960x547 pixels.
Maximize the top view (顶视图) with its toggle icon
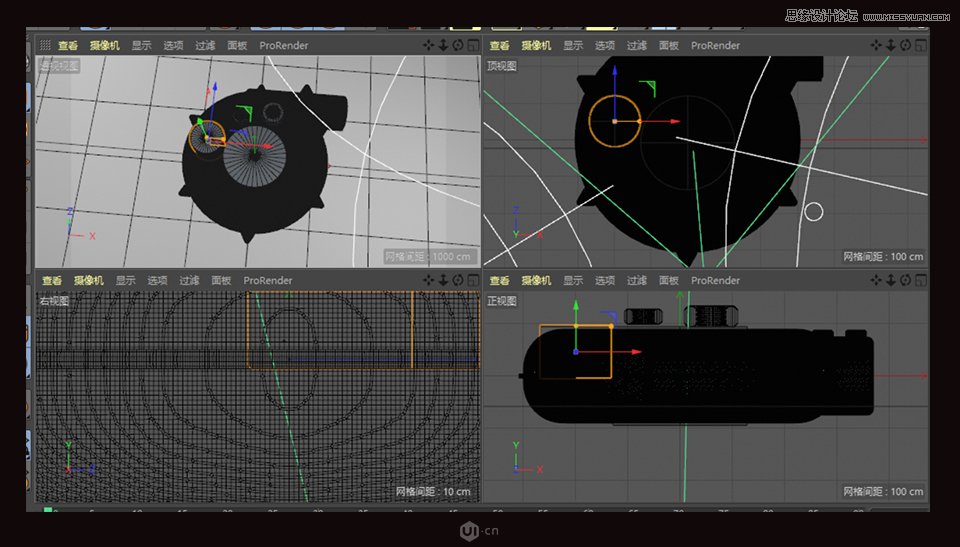tap(921, 45)
